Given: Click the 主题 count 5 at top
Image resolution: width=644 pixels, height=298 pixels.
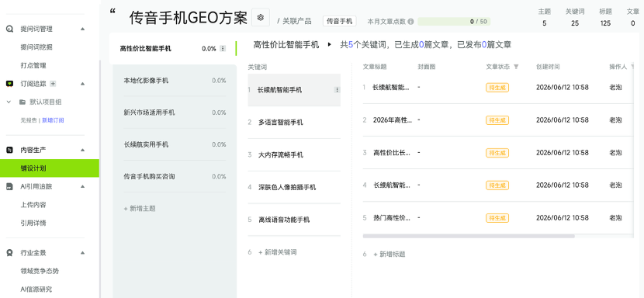Looking at the screenshot, I should (x=544, y=23).
